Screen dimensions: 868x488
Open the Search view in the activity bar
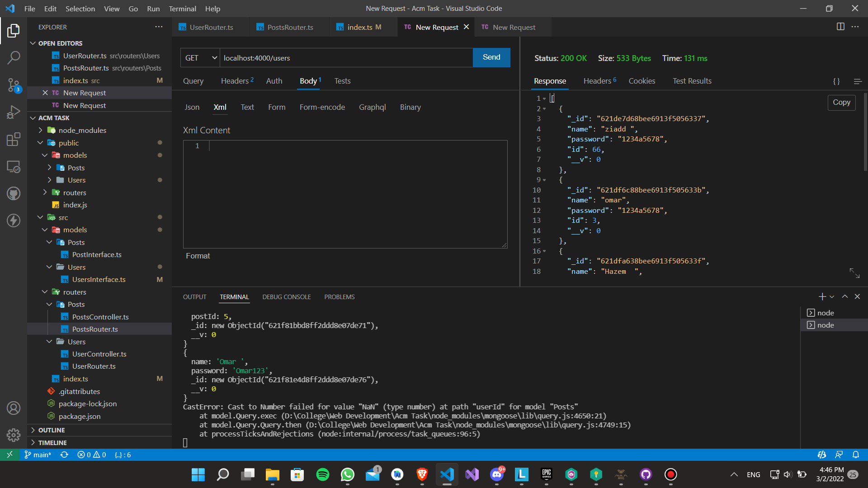coord(14,58)
